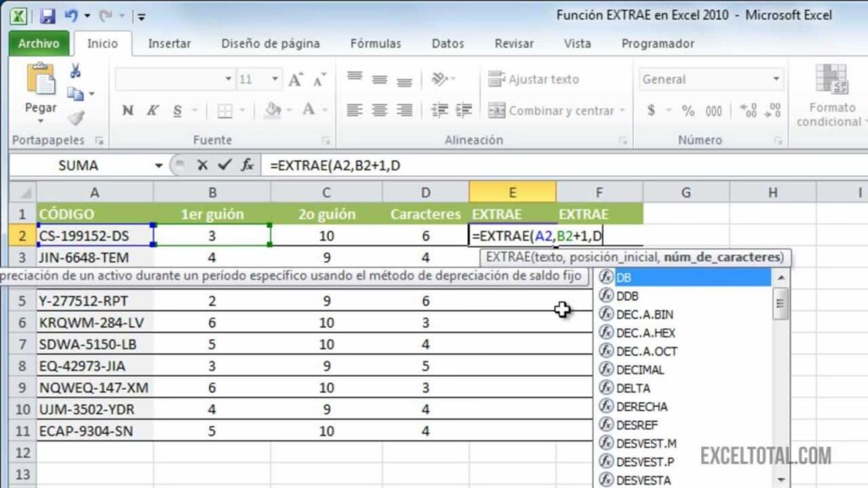Screen dimensions: 868x488
Task: Click the Save icon in quick access toolbar
Action: click(x=47, y=16)
